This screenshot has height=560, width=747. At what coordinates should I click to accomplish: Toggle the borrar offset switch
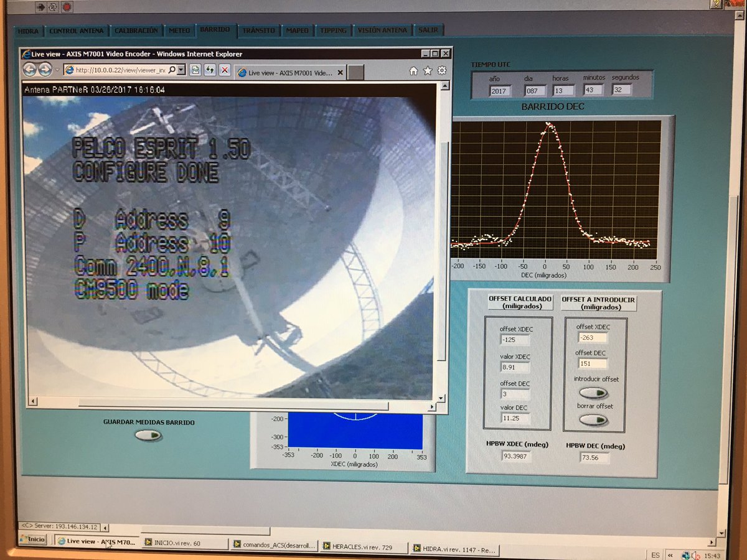click(593, 420)
